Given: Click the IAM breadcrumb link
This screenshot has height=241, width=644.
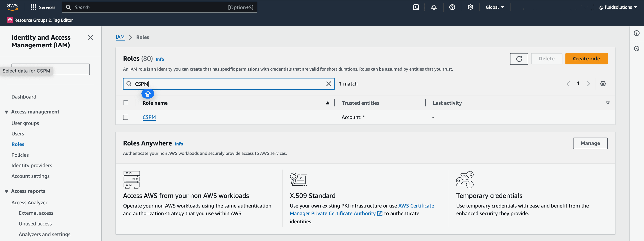Looking at the screenshot, I should 120,37.
